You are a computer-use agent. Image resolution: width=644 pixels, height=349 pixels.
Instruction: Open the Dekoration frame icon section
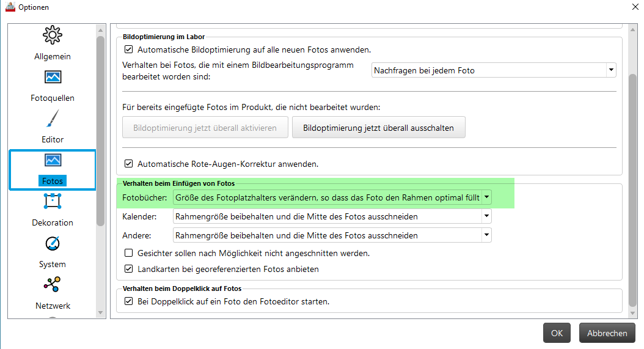coord(53,202)
